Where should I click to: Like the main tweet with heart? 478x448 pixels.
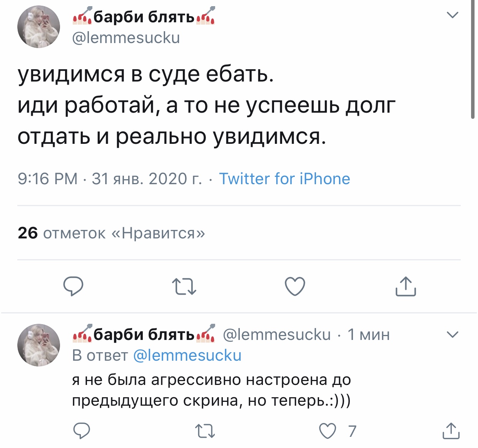(x=295, y=286)
